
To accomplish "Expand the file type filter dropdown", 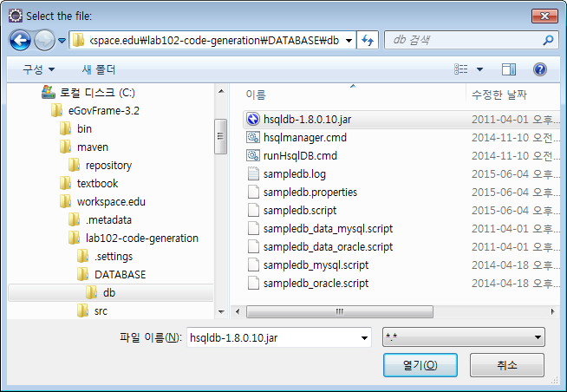I will 538,337.
